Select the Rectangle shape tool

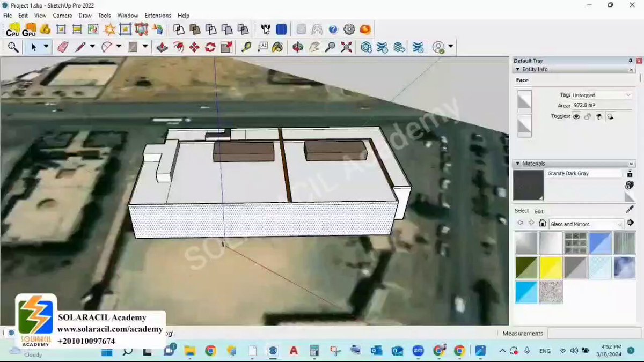coord(133,47)
